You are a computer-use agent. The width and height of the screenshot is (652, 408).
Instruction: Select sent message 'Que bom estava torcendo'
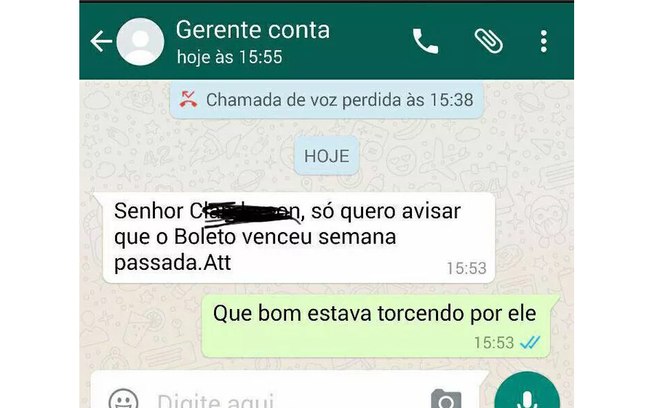[378, 326]
